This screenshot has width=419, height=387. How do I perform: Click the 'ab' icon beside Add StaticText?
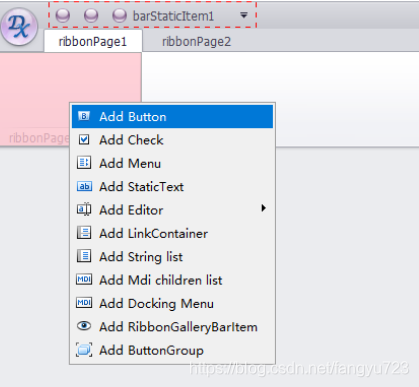click(84, 186)
